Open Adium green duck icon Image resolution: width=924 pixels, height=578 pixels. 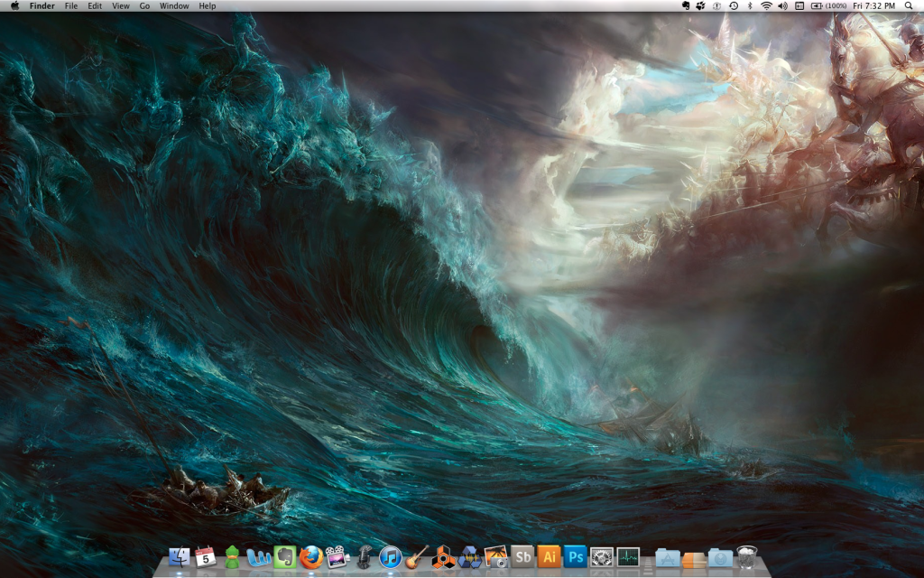pos(232,556)
